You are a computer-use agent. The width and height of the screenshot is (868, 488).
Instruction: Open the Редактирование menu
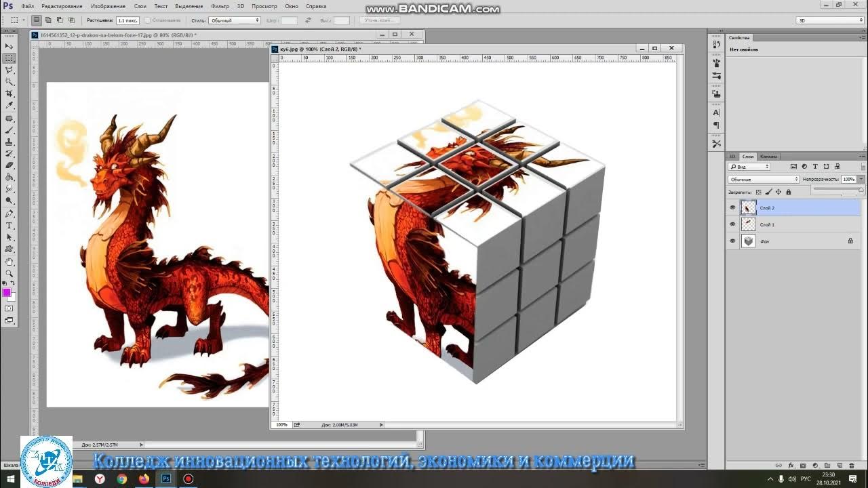62,6
